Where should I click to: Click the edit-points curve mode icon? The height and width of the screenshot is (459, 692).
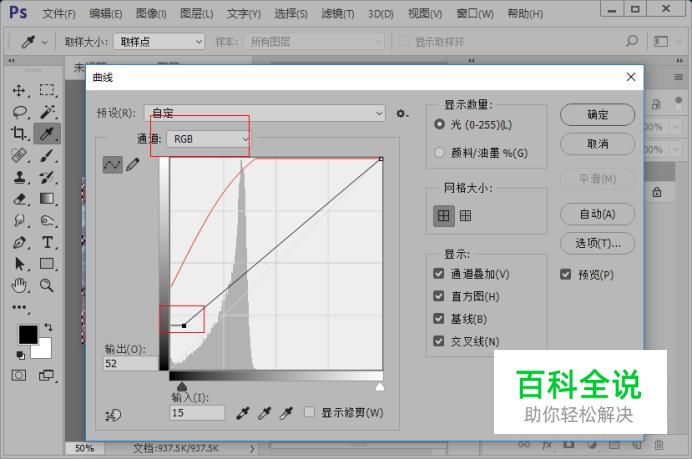[x=113, y=165]
